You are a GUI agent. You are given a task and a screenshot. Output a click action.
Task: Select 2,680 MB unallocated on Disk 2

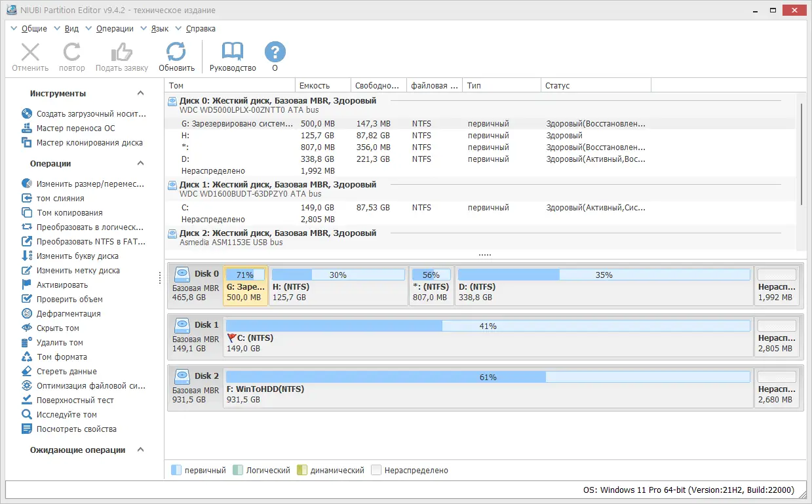[x=777, y=388]
